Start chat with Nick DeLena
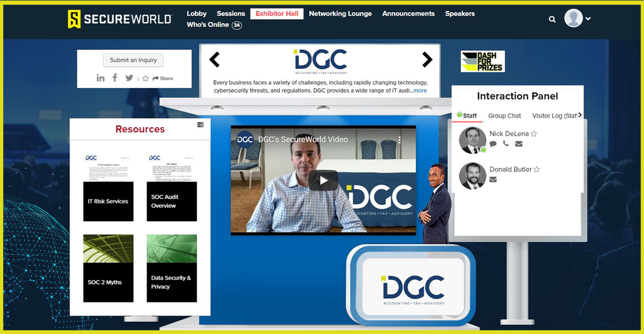The image size is (644, 334). point(493,144)
